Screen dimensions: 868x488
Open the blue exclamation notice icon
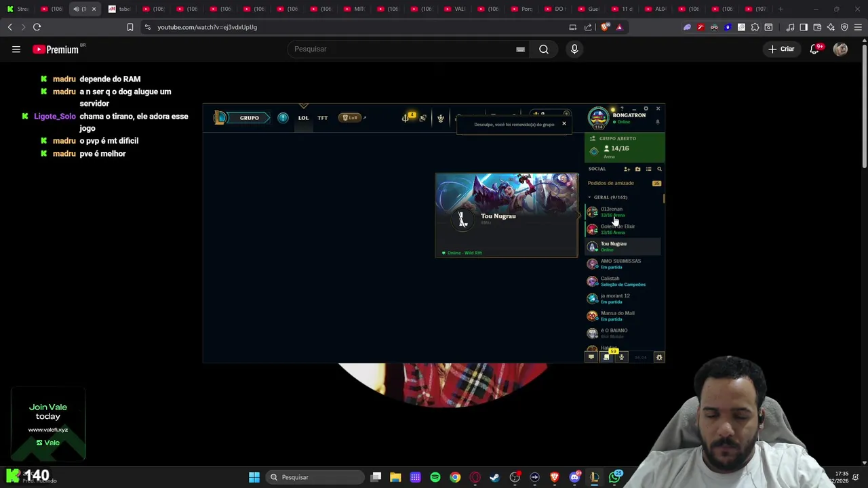(x=283, y=118)
